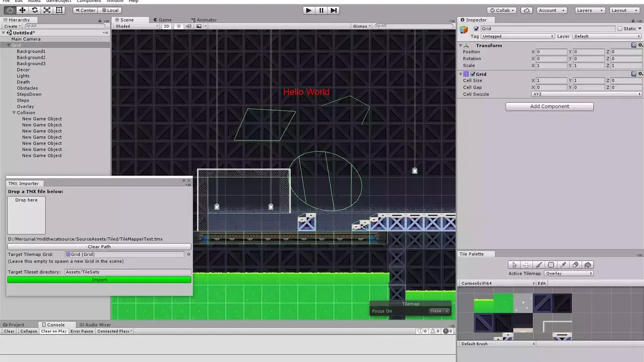The width and height of the screenshot is (644, 362).
Task: Toggle the Grid component enabled checkbox
Action: pos(472,74)
